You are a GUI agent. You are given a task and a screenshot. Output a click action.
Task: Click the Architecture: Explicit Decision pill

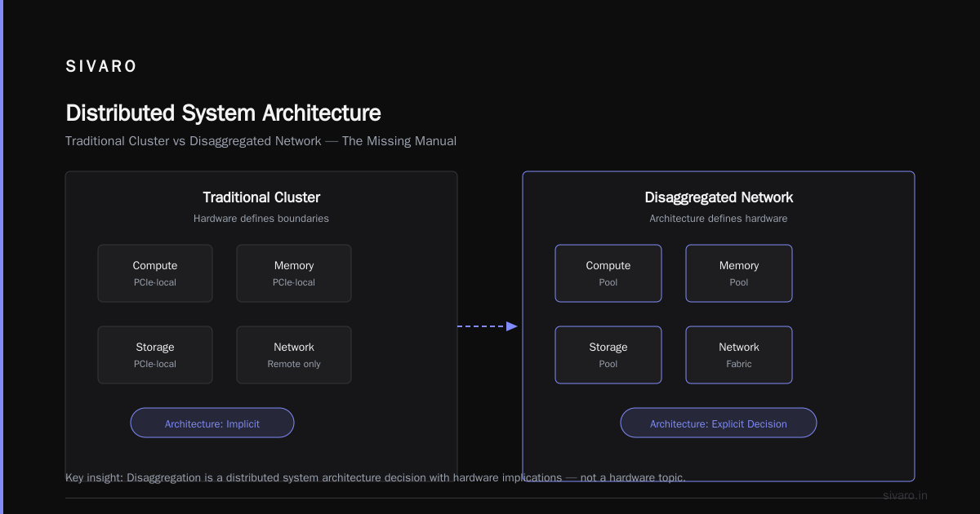click(719, 423)
